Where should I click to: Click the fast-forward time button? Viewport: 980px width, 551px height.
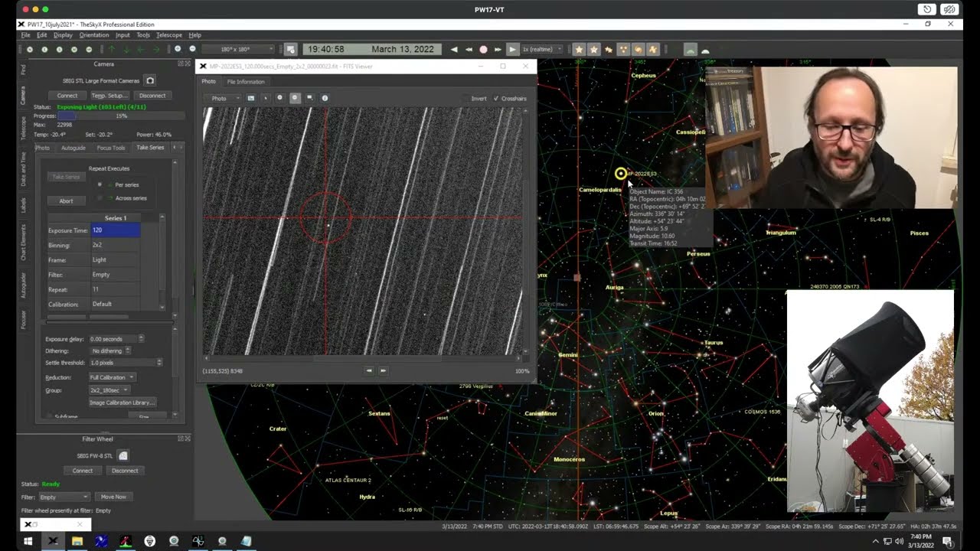pos(498,49)
